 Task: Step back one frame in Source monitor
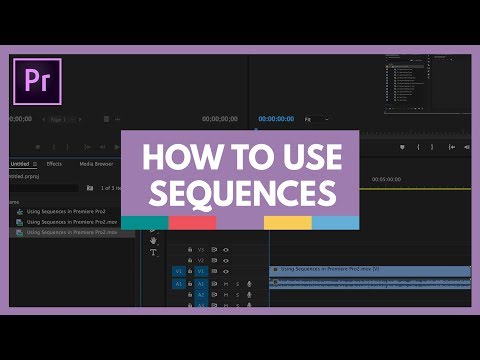[102, 147]
